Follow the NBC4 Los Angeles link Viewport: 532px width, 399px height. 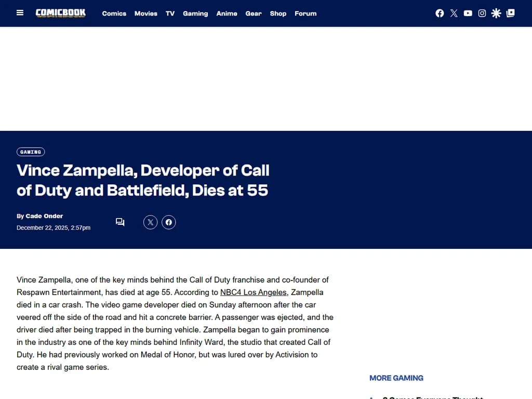[x=253, y=292]
